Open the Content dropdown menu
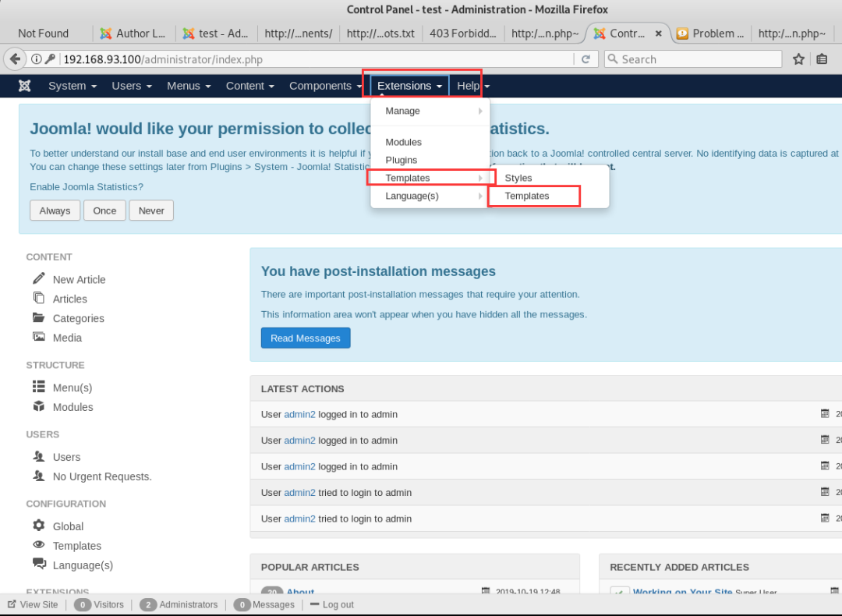This screenshot has width=842, height=616. [x=249, y=86]
